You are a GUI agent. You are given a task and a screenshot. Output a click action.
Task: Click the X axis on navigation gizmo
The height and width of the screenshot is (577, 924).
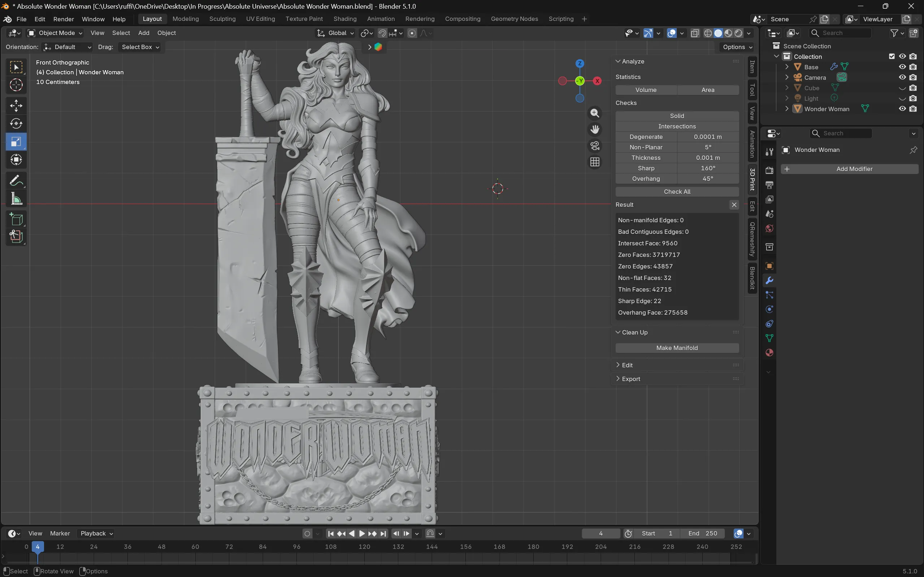[597, 81]
